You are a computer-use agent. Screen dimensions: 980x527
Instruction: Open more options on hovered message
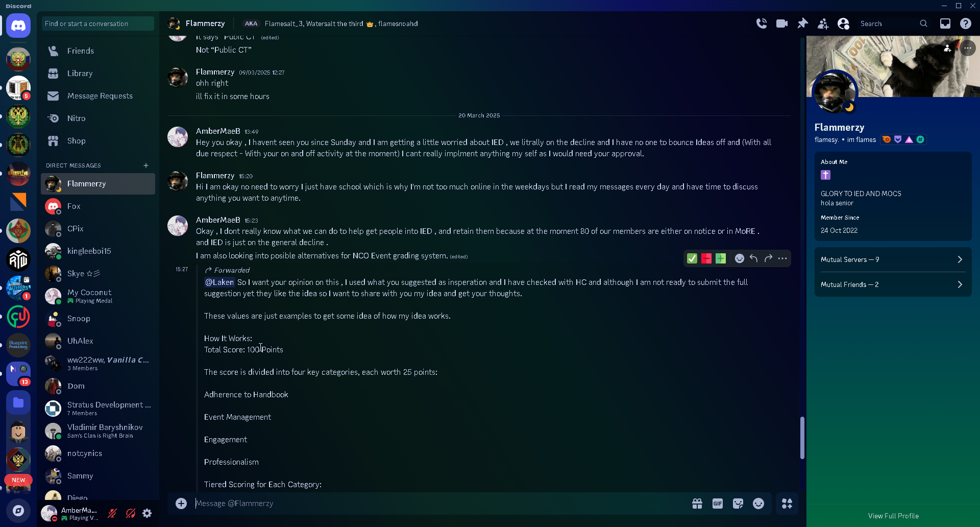[782, 258]
